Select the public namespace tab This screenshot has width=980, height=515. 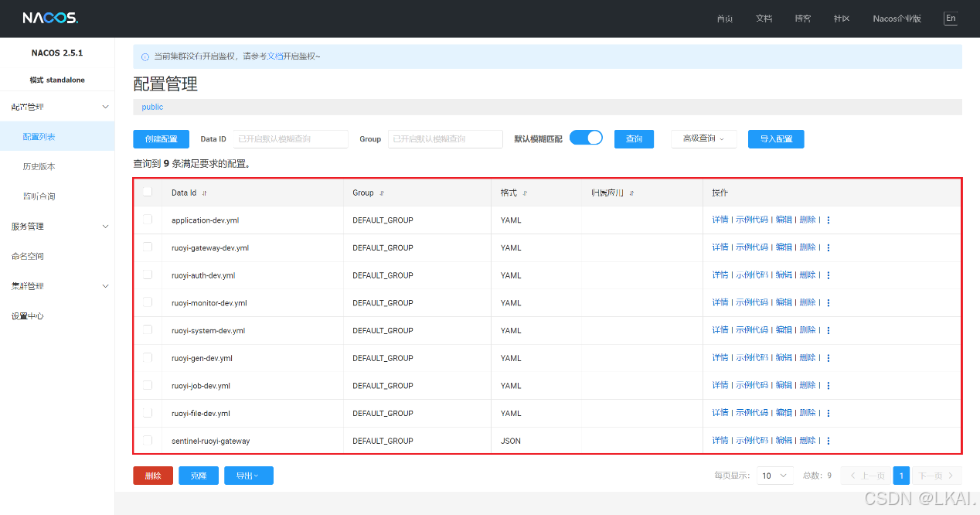pos(152,107)
